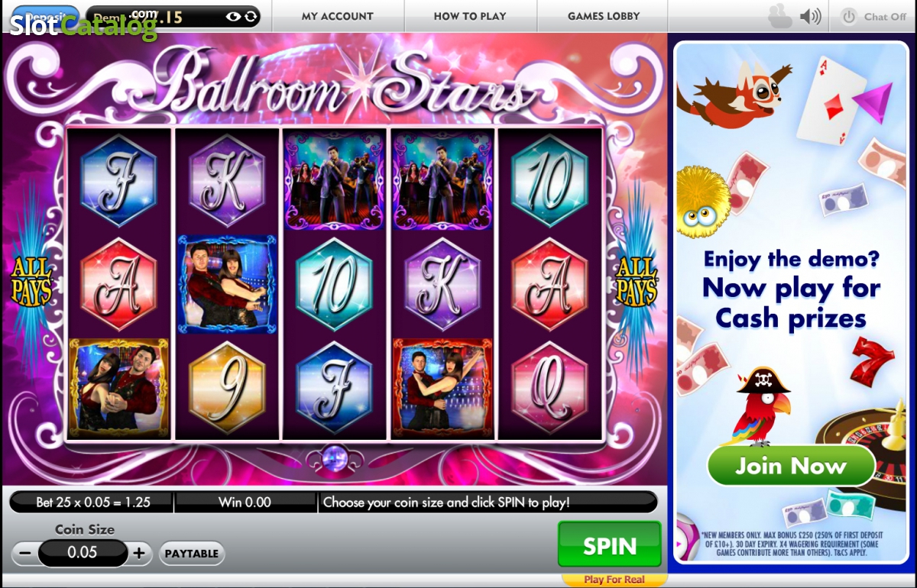The width and height of the screenshot is (917, 588).
Task: Select the coin size 0.05 field
Action: [83, 553]
